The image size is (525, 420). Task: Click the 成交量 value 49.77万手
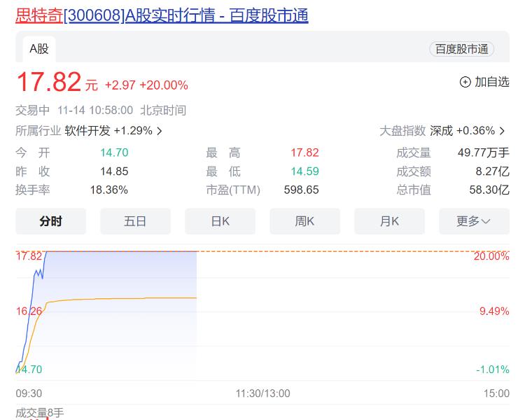coord(483,153)
